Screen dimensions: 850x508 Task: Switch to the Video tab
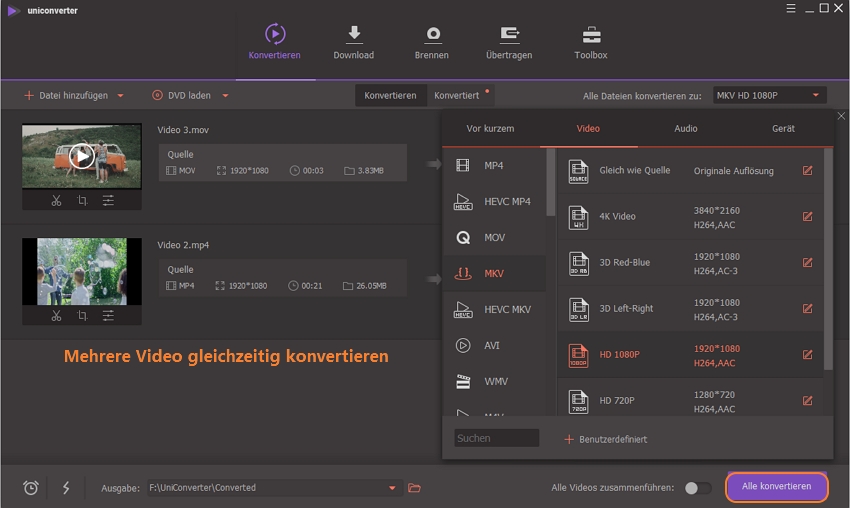pos(588,128)
